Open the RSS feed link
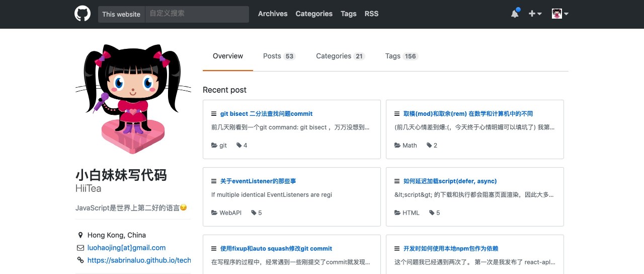This screenshot has height=274, width=644. 371,14
